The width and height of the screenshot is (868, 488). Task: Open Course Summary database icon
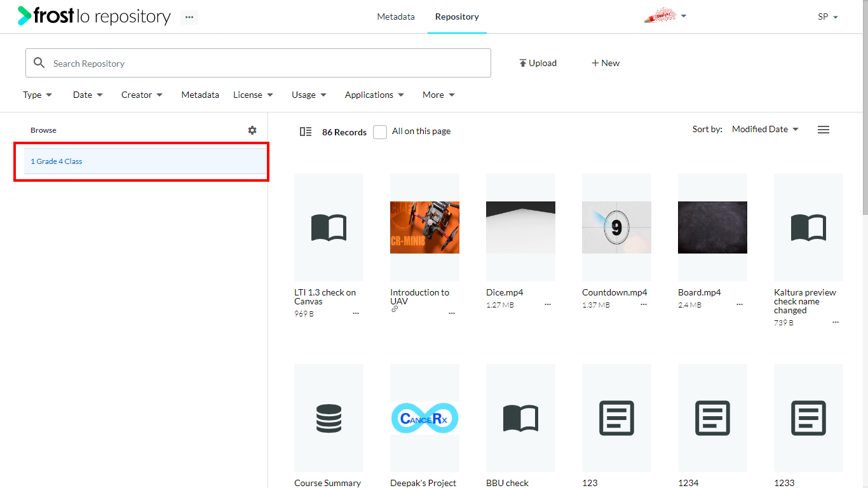[x=329, y=418]
